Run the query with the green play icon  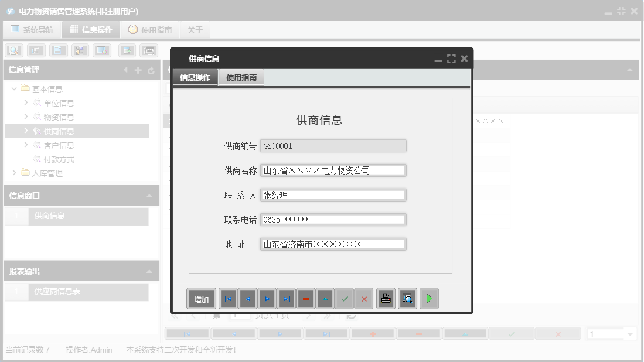pyautogui.click(x=428, y=298)
